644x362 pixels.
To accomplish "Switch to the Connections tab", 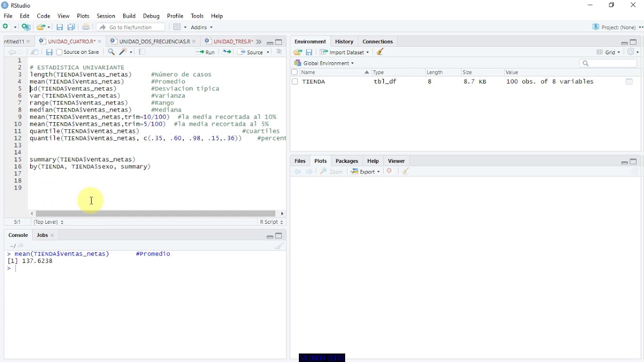I will tap(377, 42).
